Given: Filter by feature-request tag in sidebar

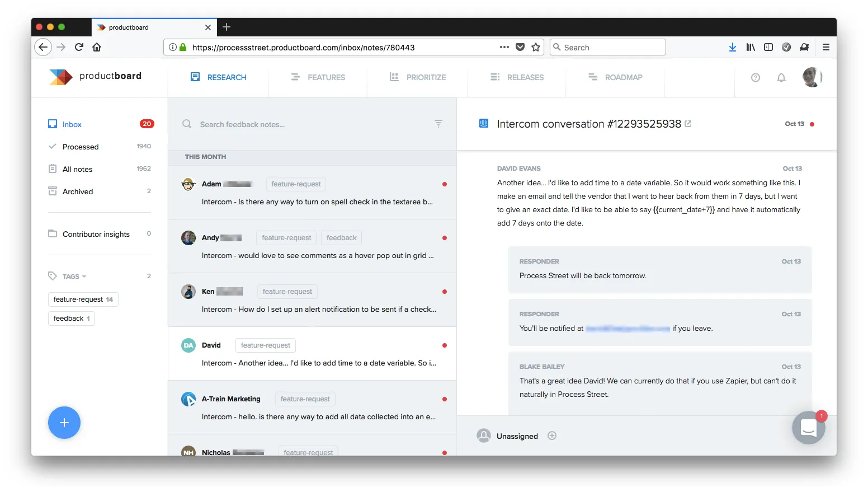Looking at the screenshot, I should click(83, 299).
